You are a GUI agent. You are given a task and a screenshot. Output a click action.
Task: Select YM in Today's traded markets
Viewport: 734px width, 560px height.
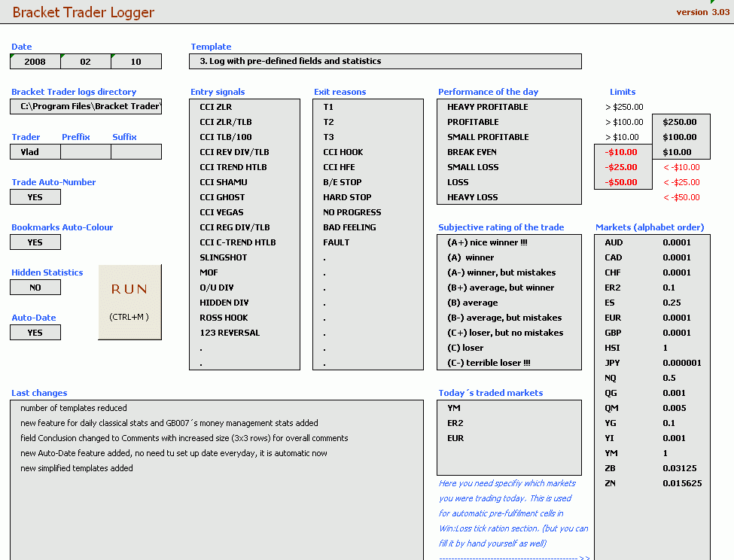click(510, 408)
